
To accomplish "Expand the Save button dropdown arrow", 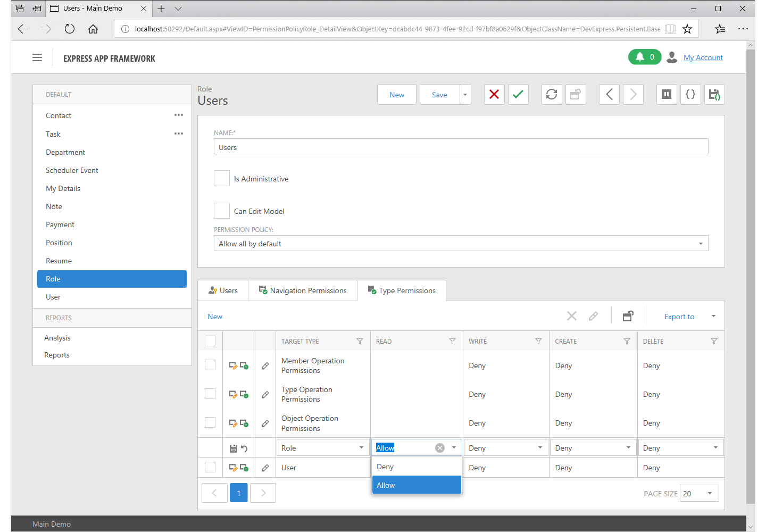I will point(465,95).
